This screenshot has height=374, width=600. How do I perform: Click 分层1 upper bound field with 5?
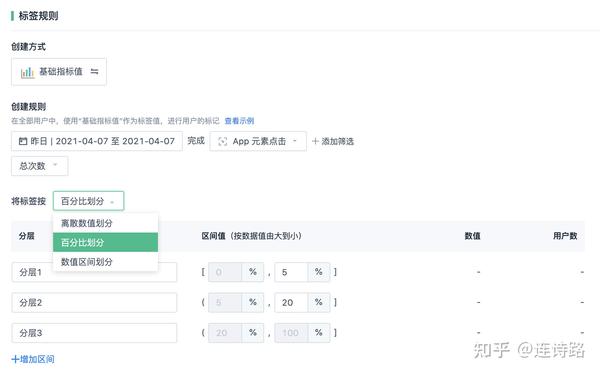[x=291, y=272]
